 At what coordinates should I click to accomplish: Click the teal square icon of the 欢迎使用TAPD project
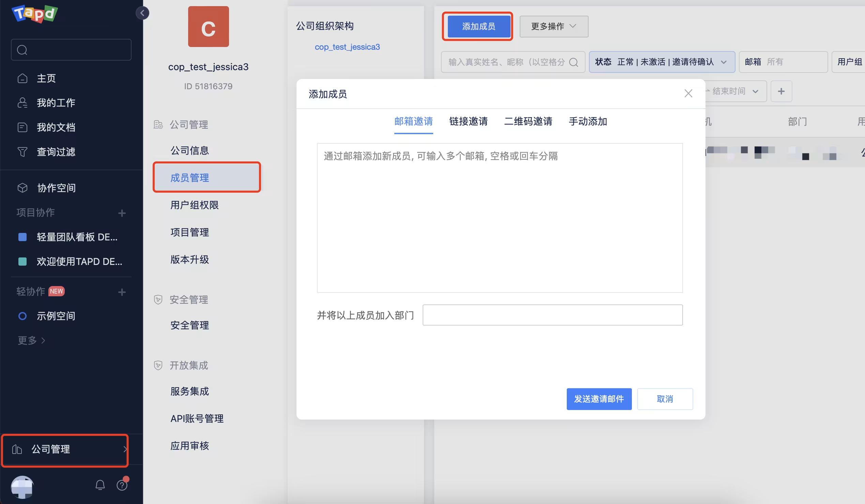click(x=22, y=262)
